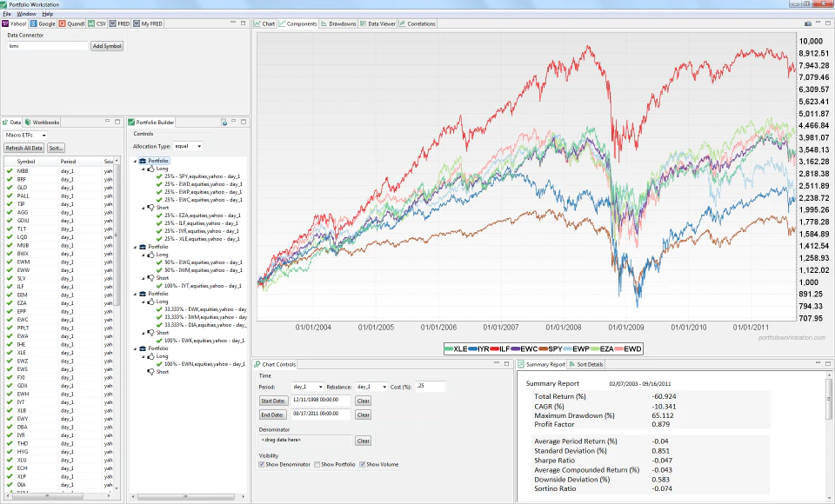The image size is (835, 504).
Task: Open the Rebalance dropdown
Action: (371, 387)
